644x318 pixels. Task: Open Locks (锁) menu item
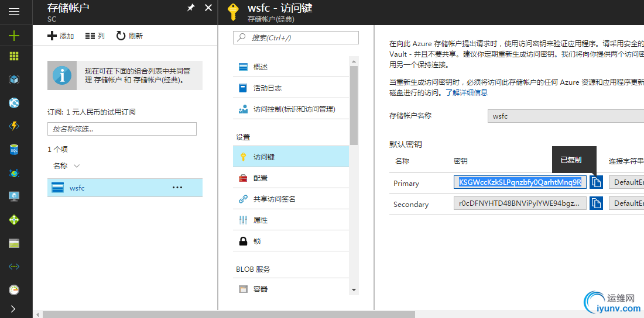click(x=291, y=241)
